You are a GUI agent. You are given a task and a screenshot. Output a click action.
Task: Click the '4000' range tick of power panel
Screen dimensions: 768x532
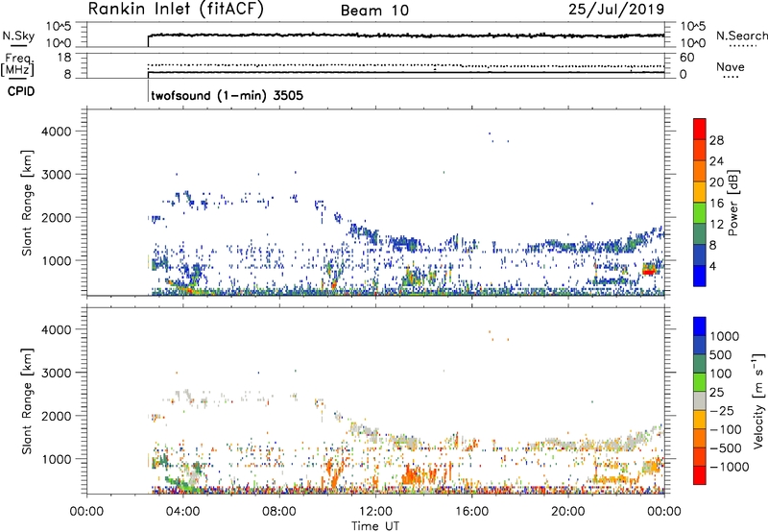point(56,132)
